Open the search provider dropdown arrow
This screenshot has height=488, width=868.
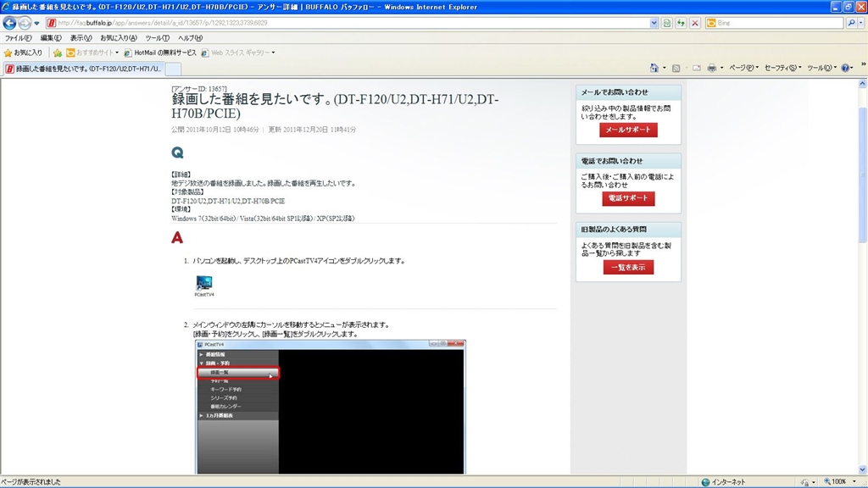pyautogui.click(x=861, y=23)
